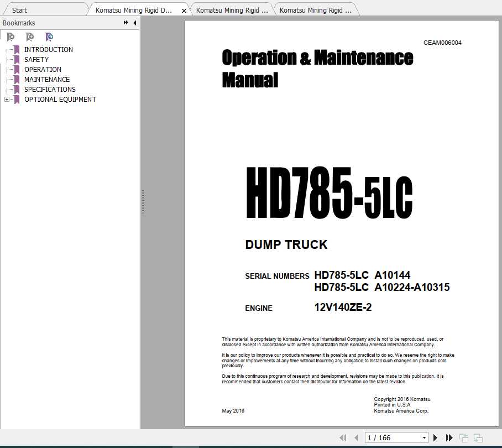
Task: Click the SERIAL NUMBERS label
Action: point(277,276)
